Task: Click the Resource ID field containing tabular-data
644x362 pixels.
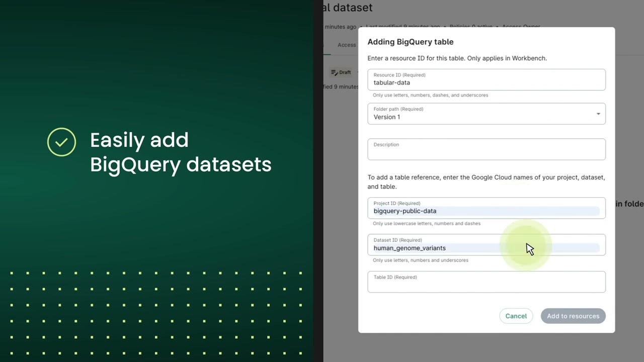Action: pyautogui.click(x=487, y=80)
